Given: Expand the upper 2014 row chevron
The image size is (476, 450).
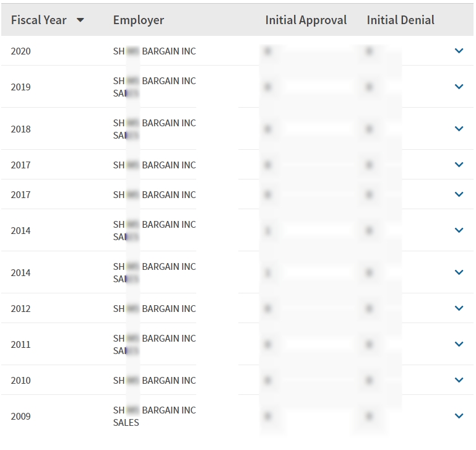Looking at the screenshot, I should pos(459,230).
